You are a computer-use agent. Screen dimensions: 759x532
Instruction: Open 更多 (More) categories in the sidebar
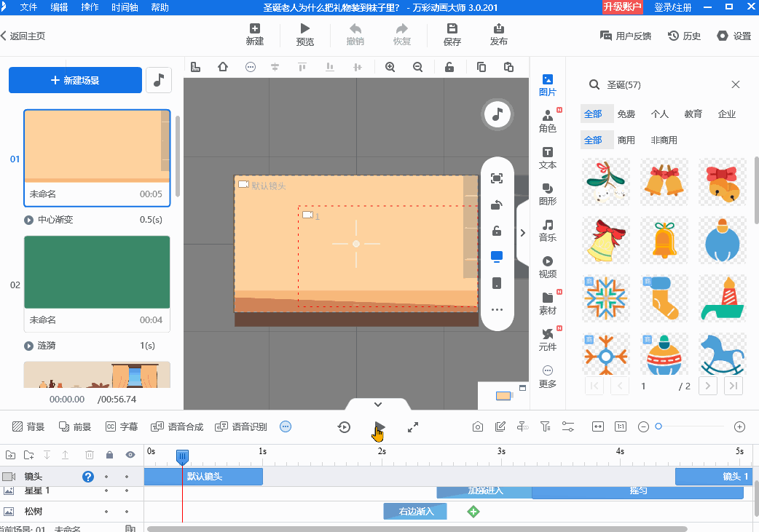(x=548, y=376)
